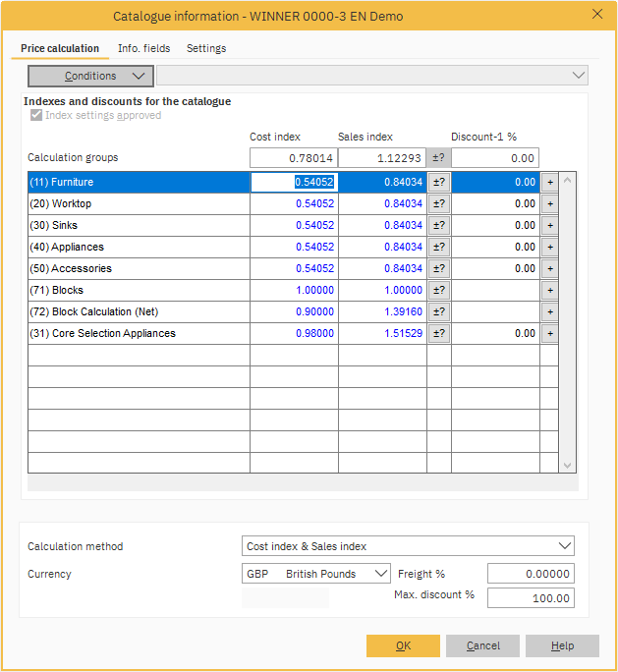Click the plus button in Appliances row
This screenshot has height=672, width=618.
click(x=550, y=247)
